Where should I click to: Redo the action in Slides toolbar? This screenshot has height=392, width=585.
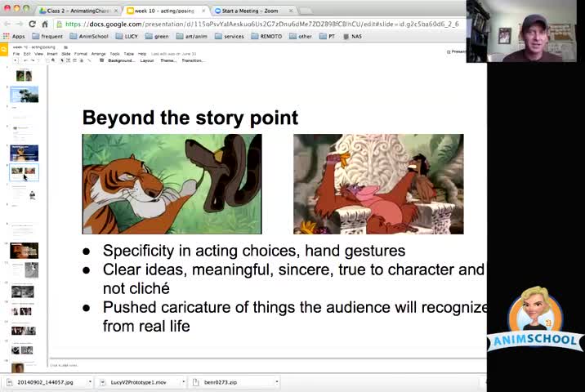pyautogui.click(x=33, y=60)
